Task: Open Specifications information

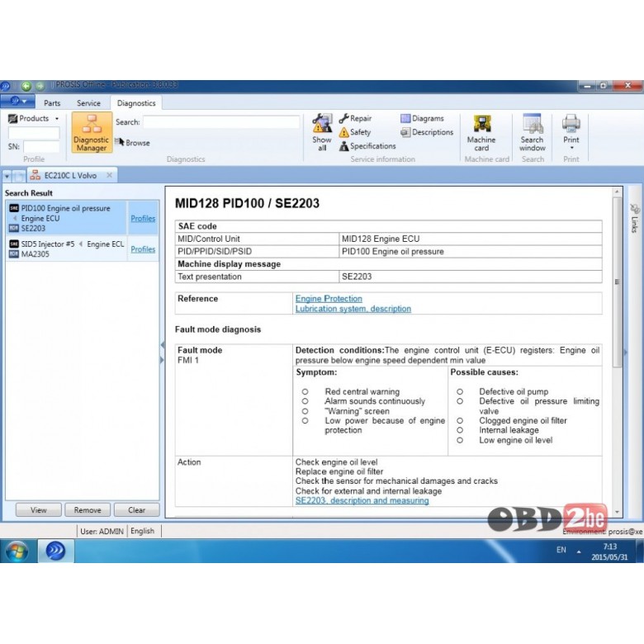Action: click(367, 146)
